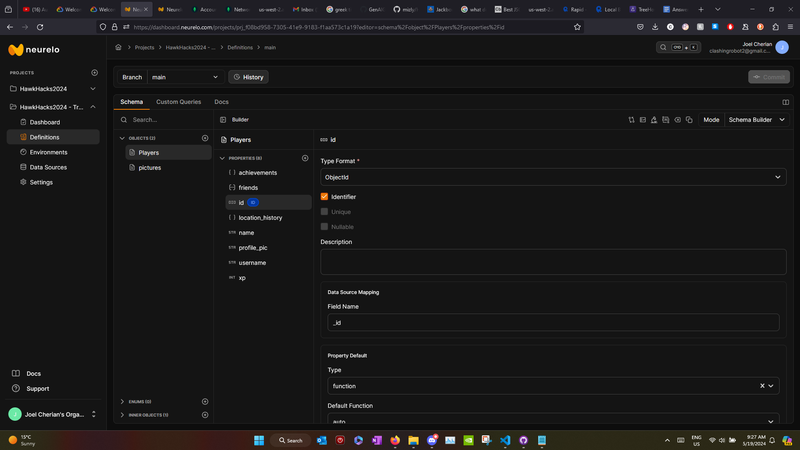
Task: Click the compare changes toolbar icon
Action: [x=631, y=120]
